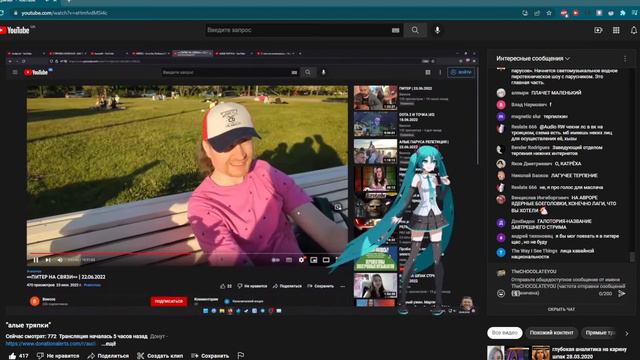This screenshot has width=640, height=360.
Task: Open the on-screen keyboard in search box
Action: (395, 30)
